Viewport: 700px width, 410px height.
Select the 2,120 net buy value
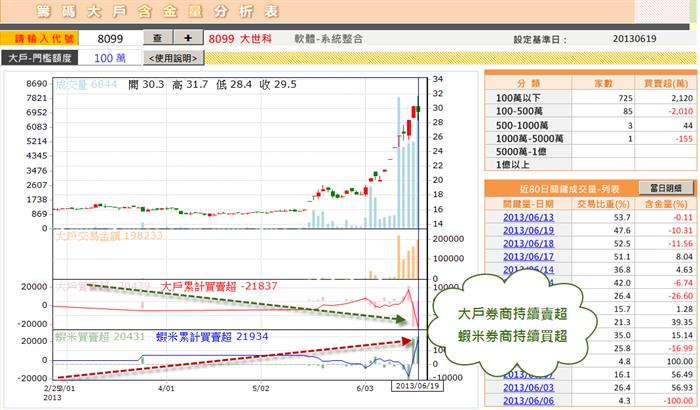click(x=682, y=98)
